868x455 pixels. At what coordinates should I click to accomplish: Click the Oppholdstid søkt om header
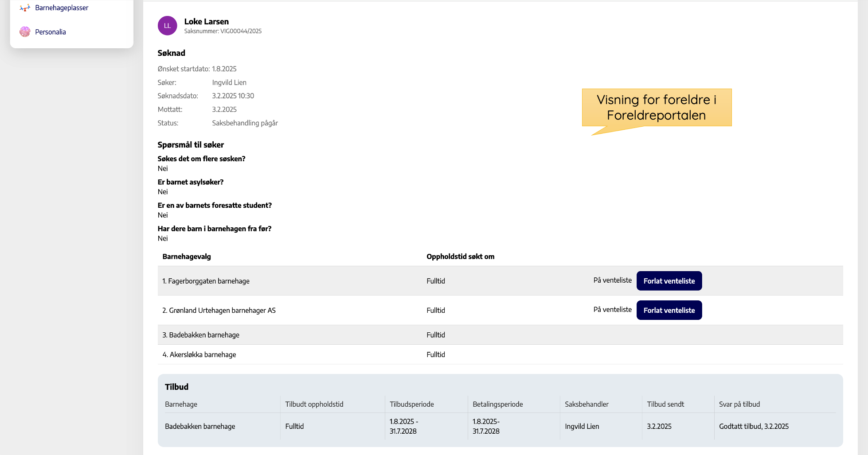point(460,257)
